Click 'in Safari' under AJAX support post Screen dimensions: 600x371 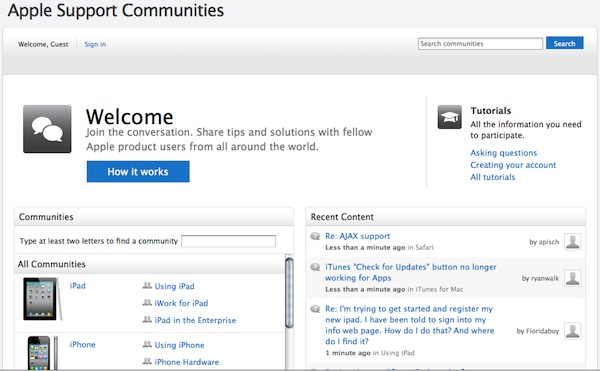(x=421, y=247)
